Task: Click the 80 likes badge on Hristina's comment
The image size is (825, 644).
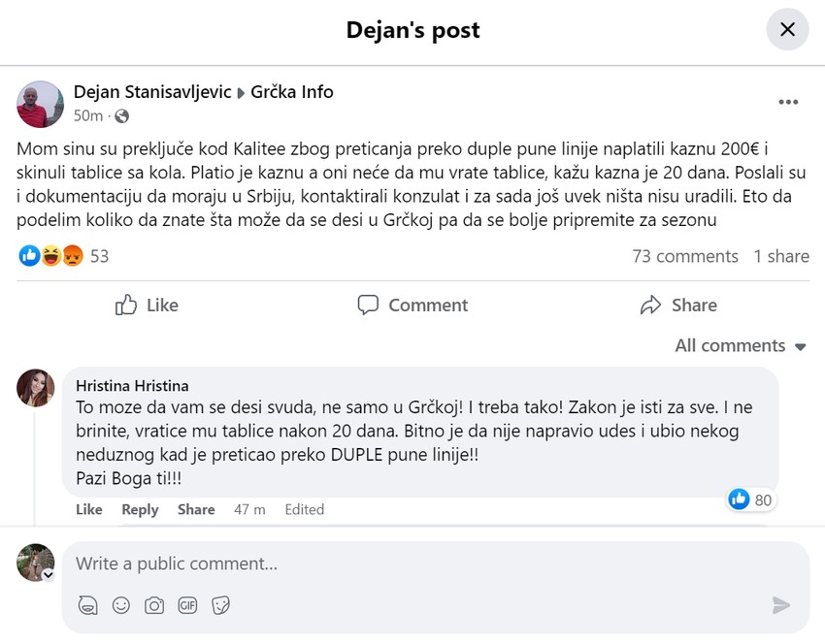Action: [750, 499]
